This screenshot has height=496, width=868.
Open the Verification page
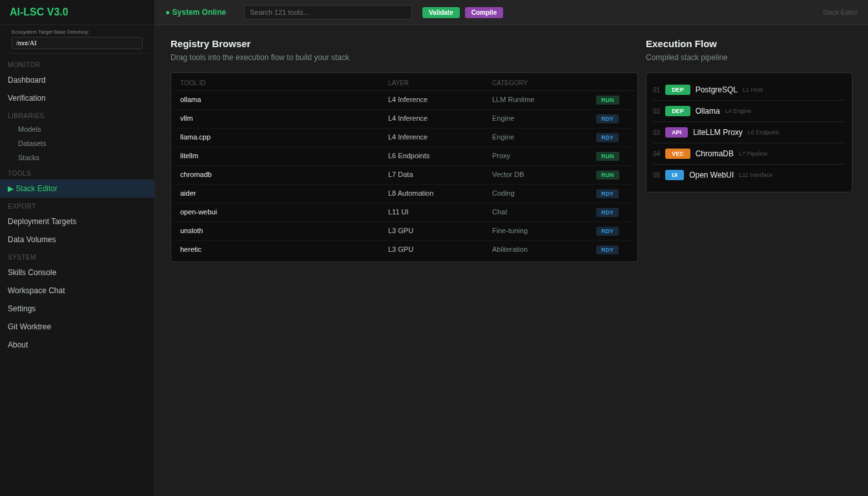pyautogui.click(x=77, y=98)
